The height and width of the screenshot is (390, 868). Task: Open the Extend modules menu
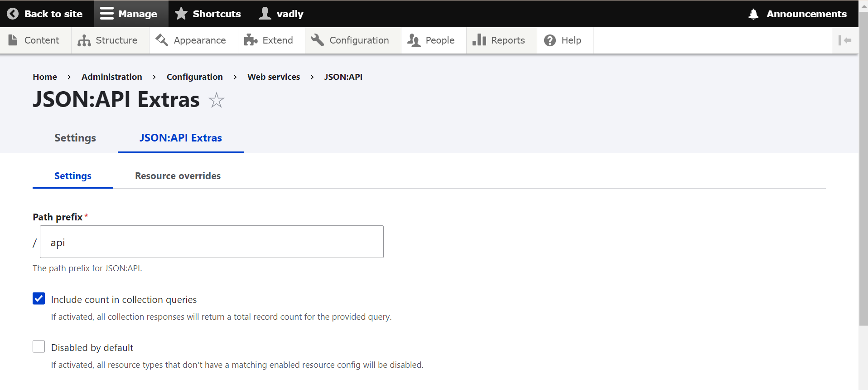[269, 40]
